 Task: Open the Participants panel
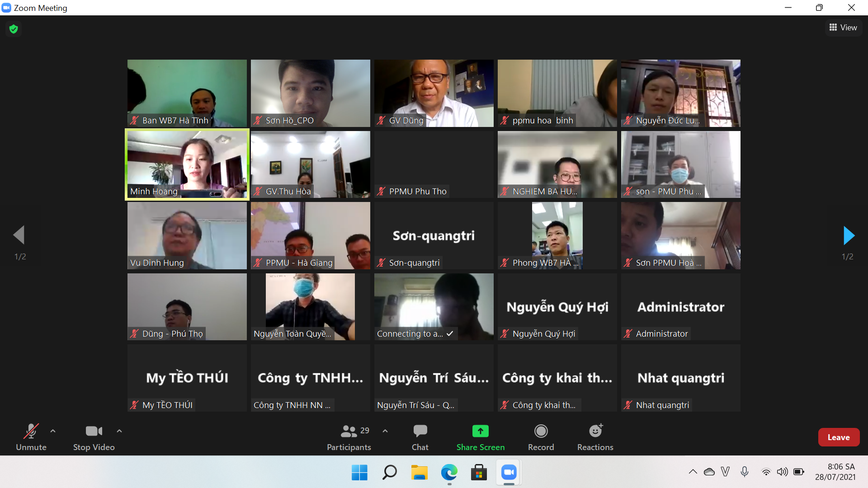click(x=349, y=437)
